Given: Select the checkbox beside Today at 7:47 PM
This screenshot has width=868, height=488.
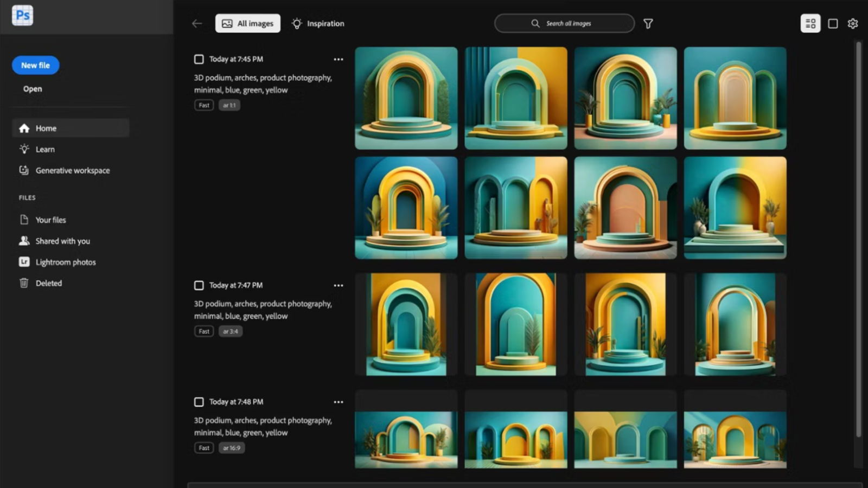Looking at the screenshot, I should coord(199,285).
